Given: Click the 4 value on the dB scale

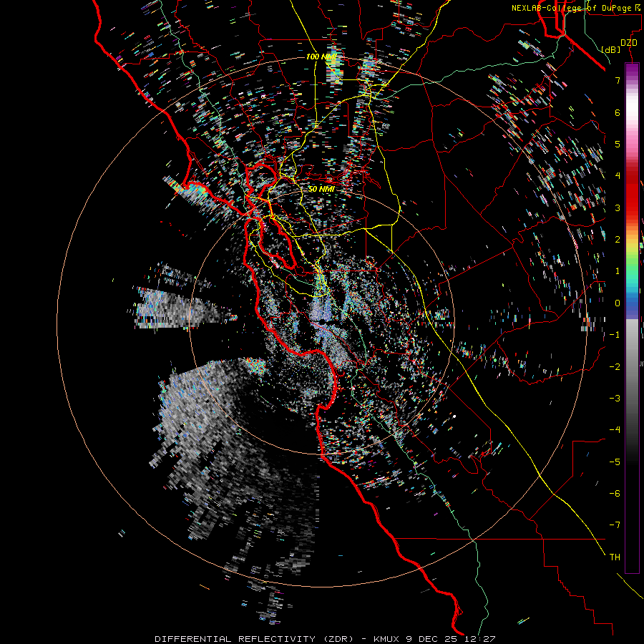Looking at the screenshot, I should point(618,176).
